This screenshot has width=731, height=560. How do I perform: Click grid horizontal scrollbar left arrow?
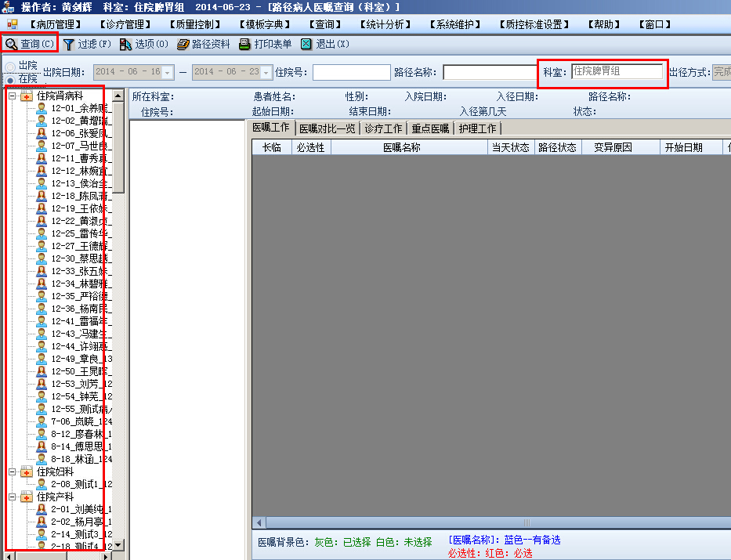[x=259, y=522]
